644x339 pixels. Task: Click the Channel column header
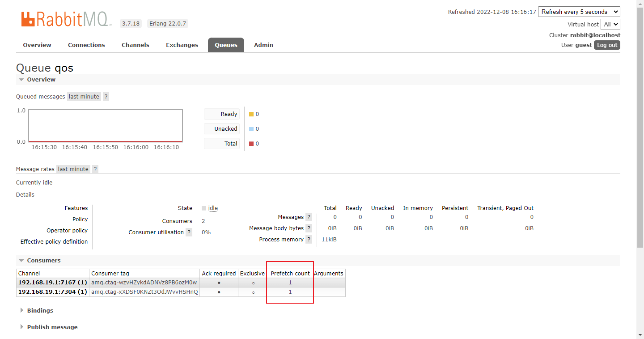tap(53, 273)
